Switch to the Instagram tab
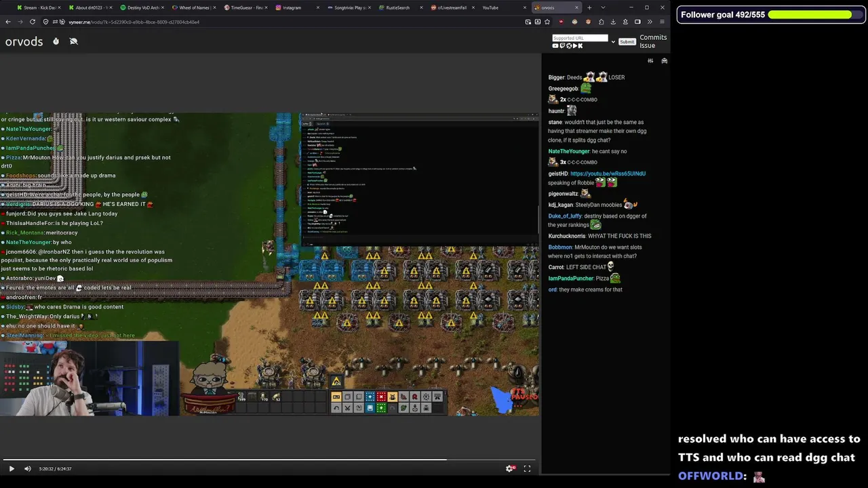This screenshot has height=488, width=868. click(297, 7)
